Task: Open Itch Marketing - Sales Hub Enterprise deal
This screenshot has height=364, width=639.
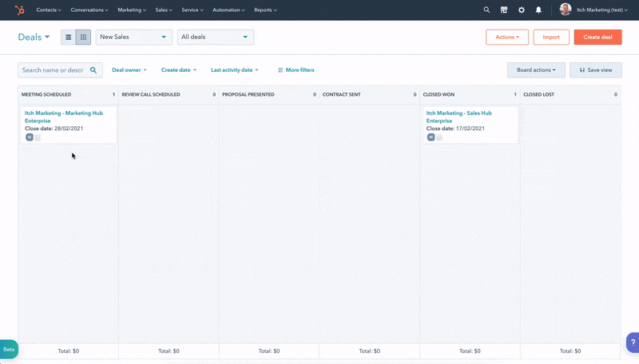Action: [x=458, y=117]
